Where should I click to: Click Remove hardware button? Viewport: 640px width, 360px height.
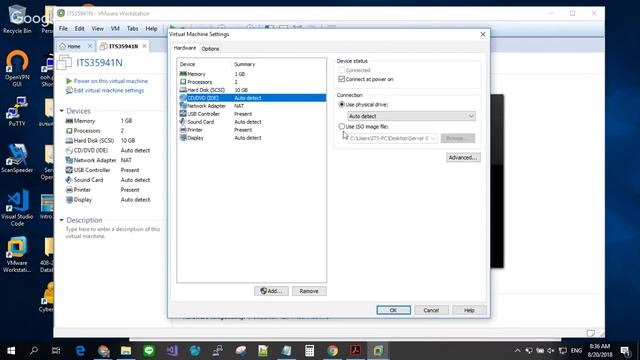309,291
